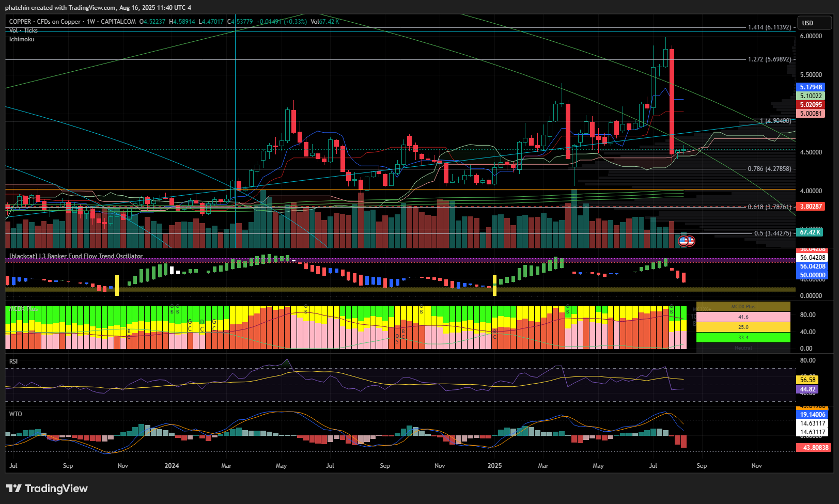Click the high price value H4.58914
This screenshot has width=839, height=504.
(x=182, y=22)
